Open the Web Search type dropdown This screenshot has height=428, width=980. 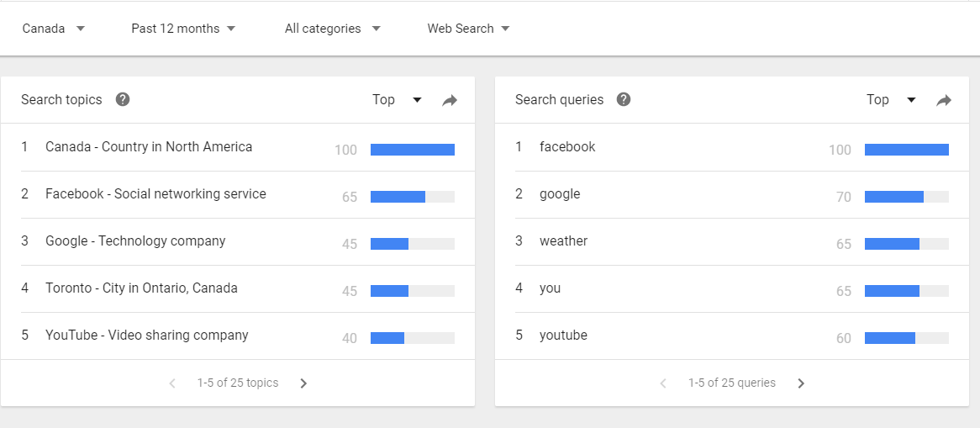[x=469, y=29]
